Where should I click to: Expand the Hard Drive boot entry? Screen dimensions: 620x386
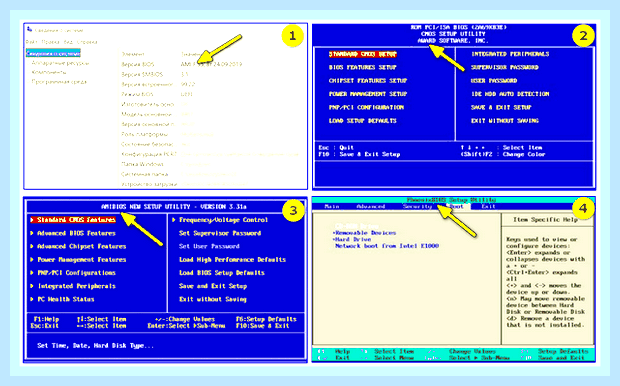[x=352, y=239]
